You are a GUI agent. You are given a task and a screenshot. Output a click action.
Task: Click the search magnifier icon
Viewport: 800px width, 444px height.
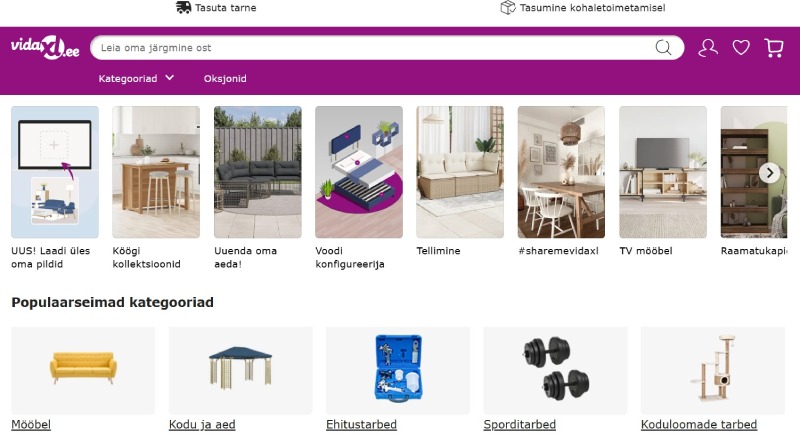click(663, 47)
